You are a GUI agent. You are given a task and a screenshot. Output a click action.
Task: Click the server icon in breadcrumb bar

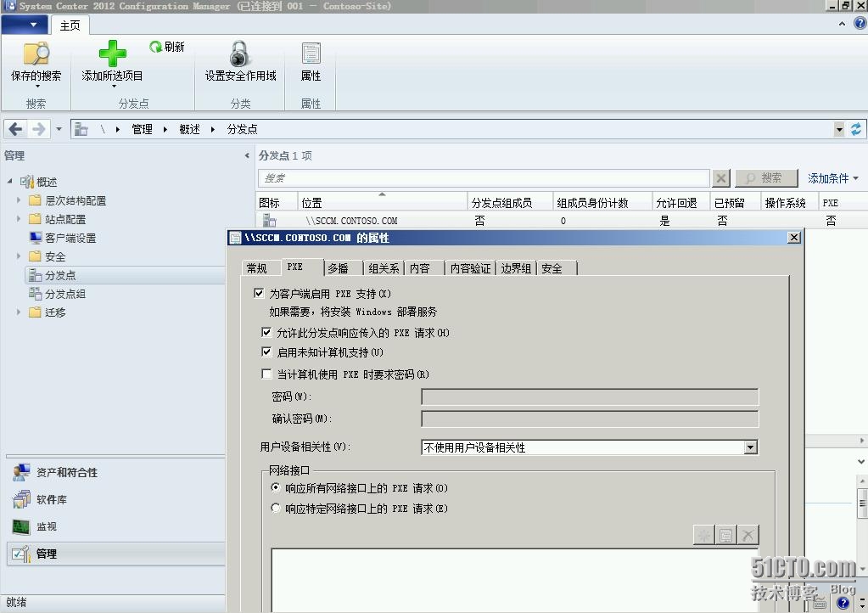tap(81, 130)
